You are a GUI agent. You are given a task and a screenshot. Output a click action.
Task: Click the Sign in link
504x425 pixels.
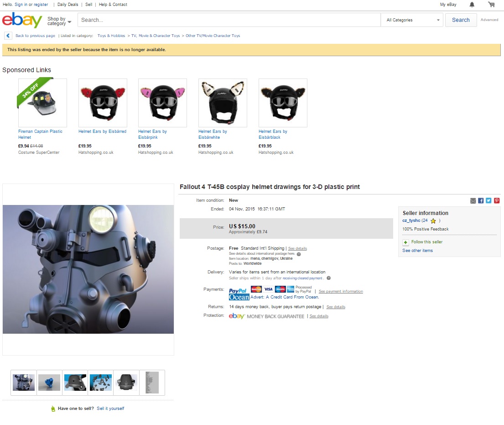pyautogui.click(x=21, y=5)
